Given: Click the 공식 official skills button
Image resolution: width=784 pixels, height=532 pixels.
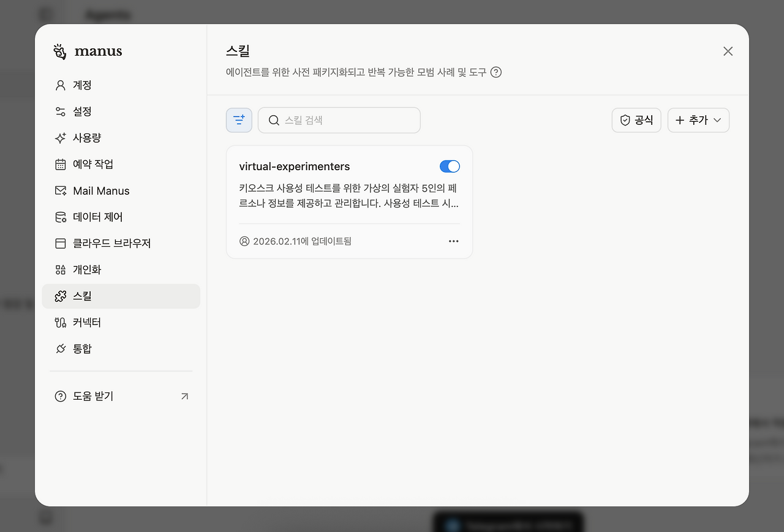Looking at the screenshot, I should pos(636,120).
